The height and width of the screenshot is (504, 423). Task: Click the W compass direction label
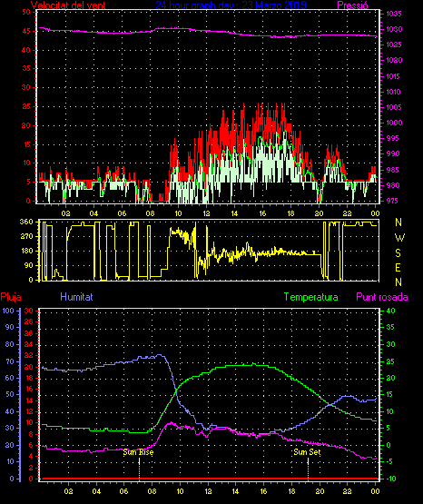point(399,238)
